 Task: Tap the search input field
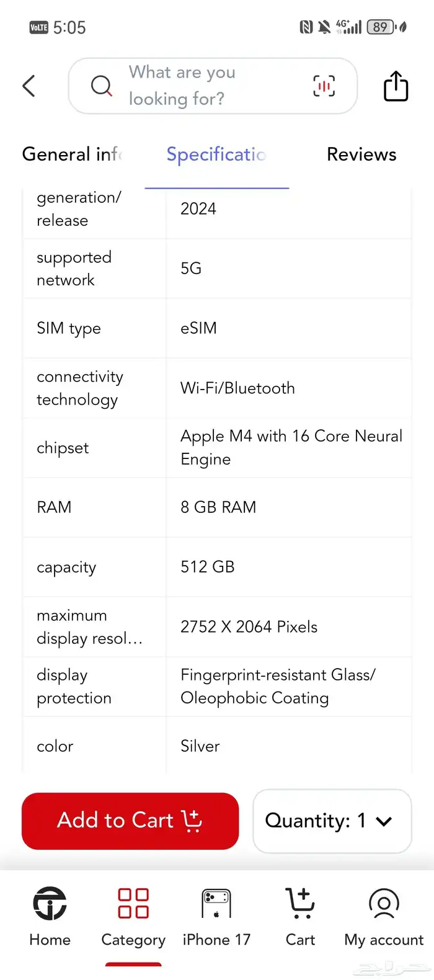pos(211,86)
